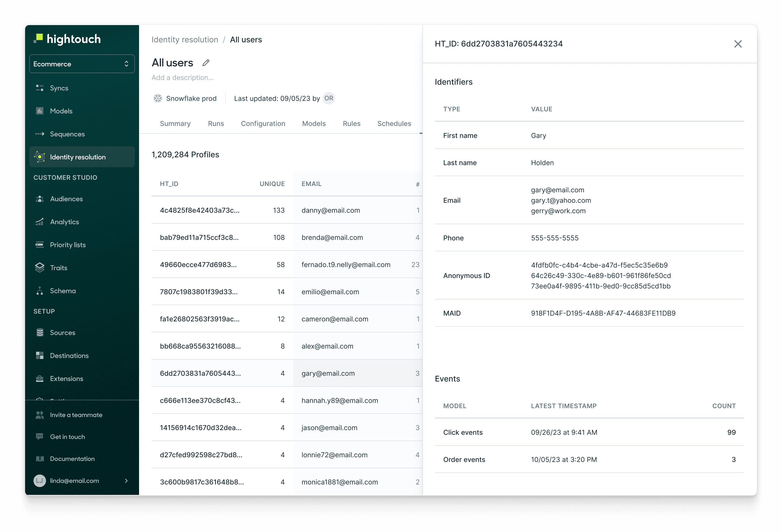This screenshot has width=782, height=532.
Task: Click the Audiences icon in Customer Studio
Action: click(40, 199)
